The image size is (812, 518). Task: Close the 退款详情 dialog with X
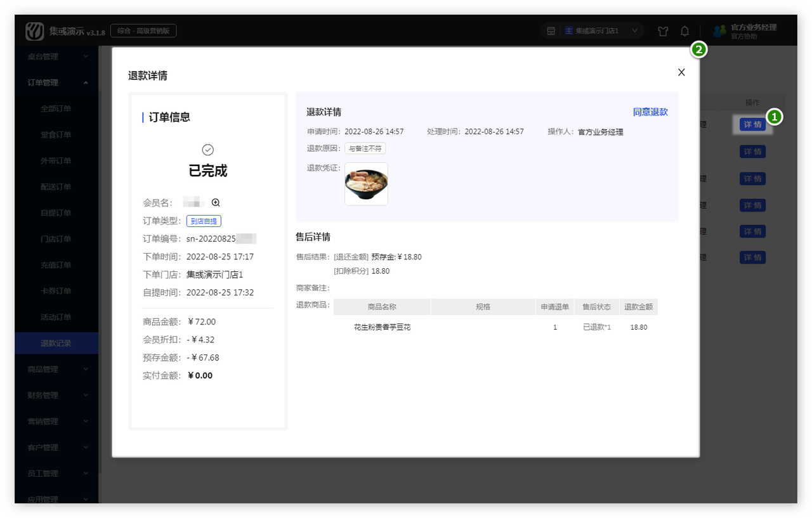click(681, 72)
